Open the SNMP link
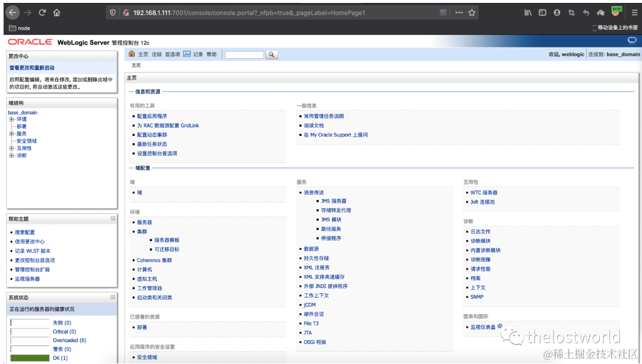The height and width of the screenshot is (364, 642). pos(477,297)
